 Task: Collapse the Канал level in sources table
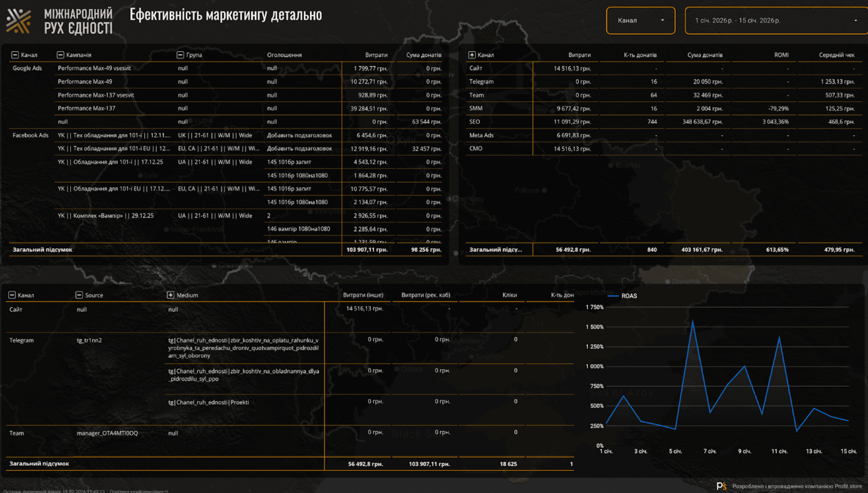[x=12, y=295]
